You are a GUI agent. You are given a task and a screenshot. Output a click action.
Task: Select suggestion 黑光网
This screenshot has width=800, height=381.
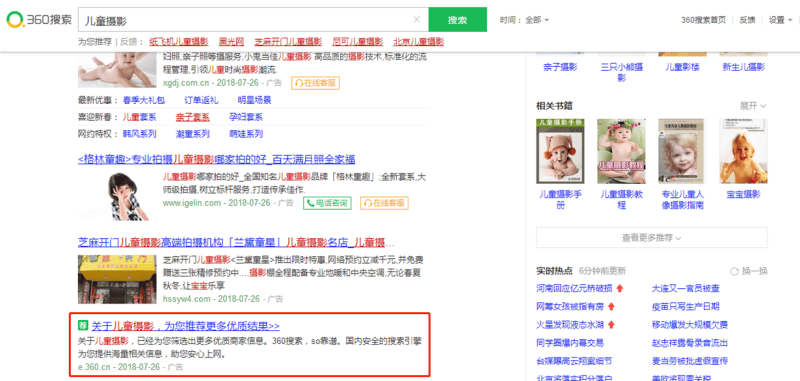[x=231, y=42]
